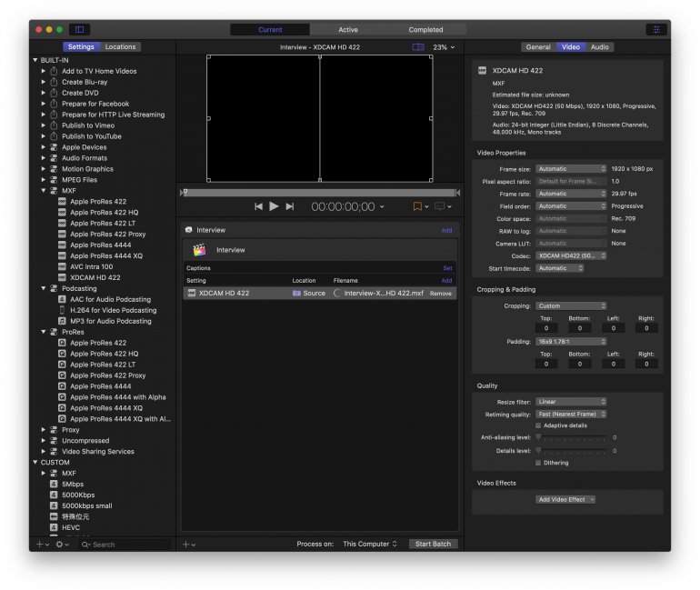Switch to the Locations tab

coord(120,46)
